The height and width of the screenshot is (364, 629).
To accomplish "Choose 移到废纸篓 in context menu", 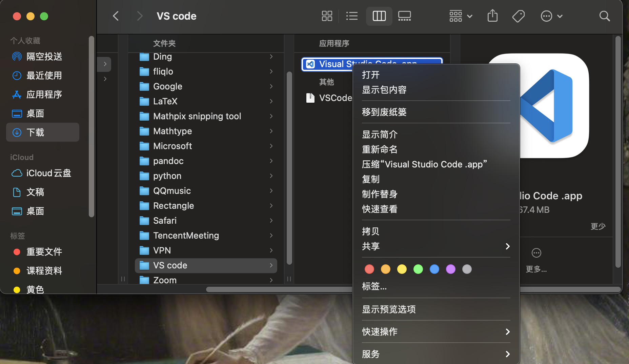I will (436, 112).
